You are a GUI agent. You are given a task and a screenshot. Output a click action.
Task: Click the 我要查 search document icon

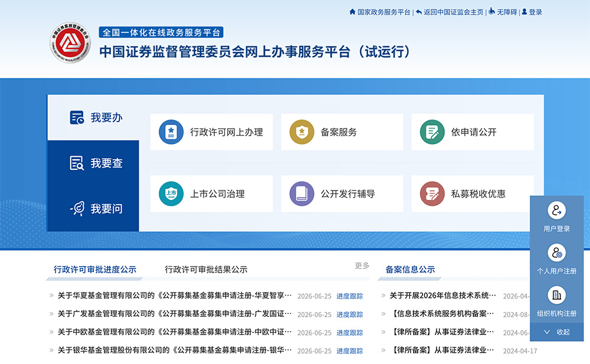click(77, 163)
